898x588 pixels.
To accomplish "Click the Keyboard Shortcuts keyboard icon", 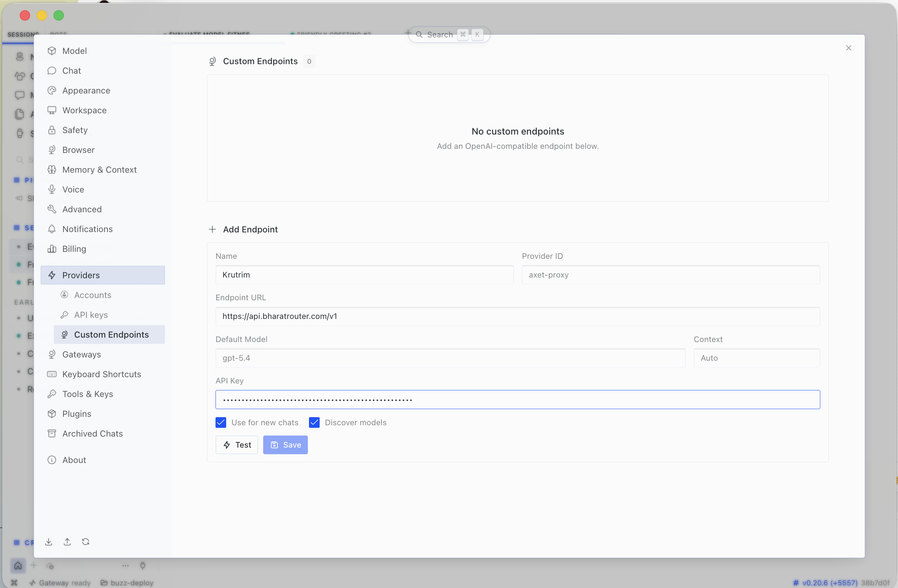I will (52, 374).
